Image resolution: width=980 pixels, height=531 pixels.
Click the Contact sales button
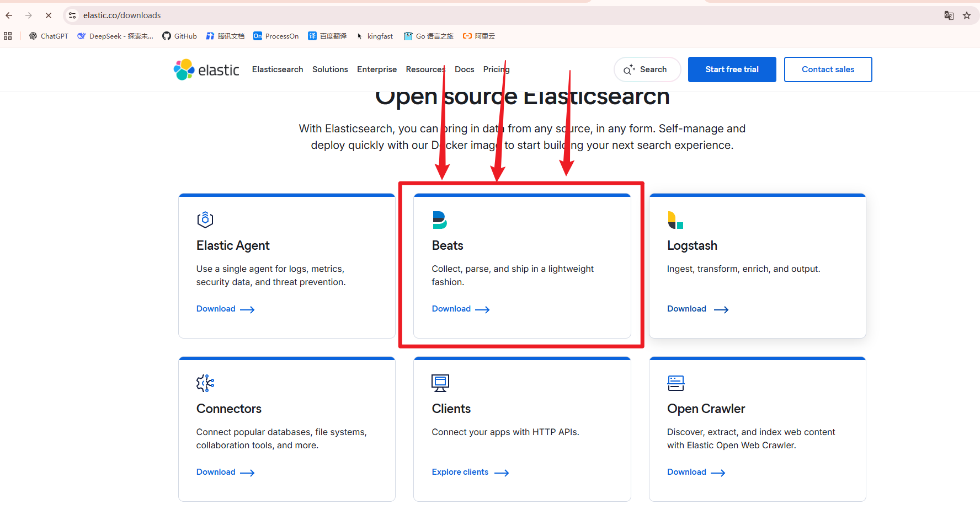(x=828, y=69)
